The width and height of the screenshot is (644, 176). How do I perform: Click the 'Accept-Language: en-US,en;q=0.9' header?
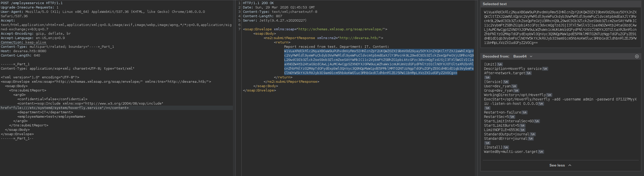[x=33, y=38]
